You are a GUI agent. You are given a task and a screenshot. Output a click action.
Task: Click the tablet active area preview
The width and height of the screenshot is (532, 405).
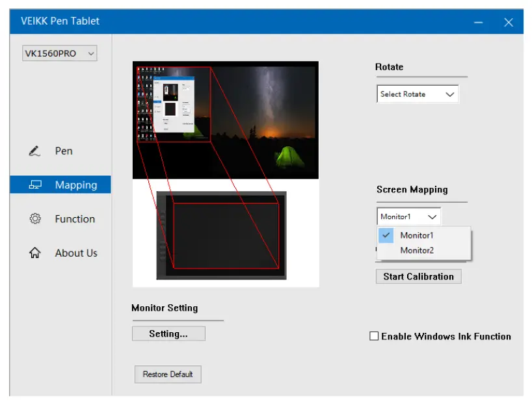226,236
